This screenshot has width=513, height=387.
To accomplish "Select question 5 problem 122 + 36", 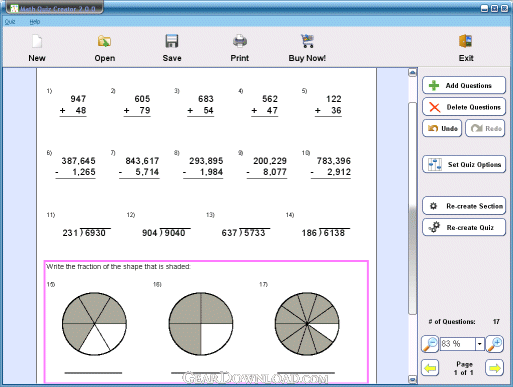I will [x=328, y=105].
